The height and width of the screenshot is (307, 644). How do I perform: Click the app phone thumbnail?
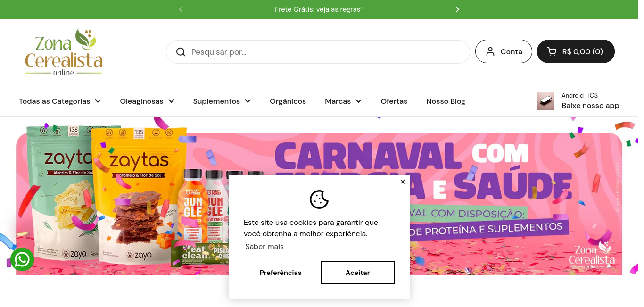pos(545,101)
